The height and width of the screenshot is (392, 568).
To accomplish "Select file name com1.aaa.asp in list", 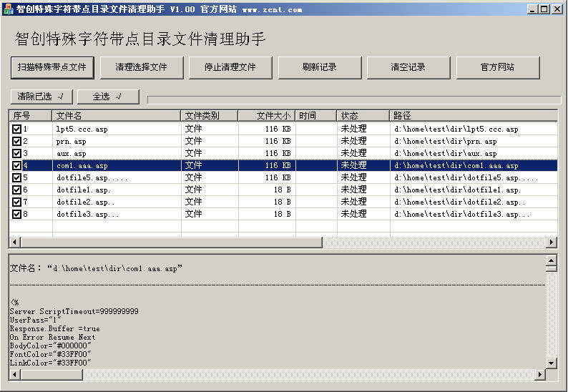I will (x=82, y=165).
